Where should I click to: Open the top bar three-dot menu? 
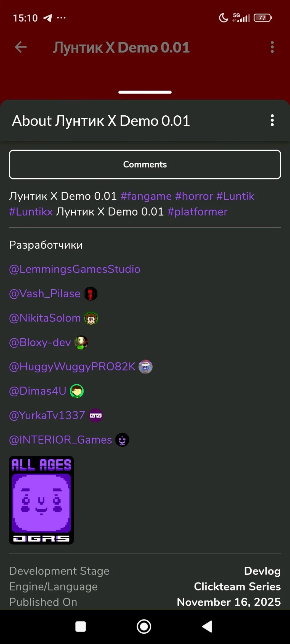coord(272,47)
